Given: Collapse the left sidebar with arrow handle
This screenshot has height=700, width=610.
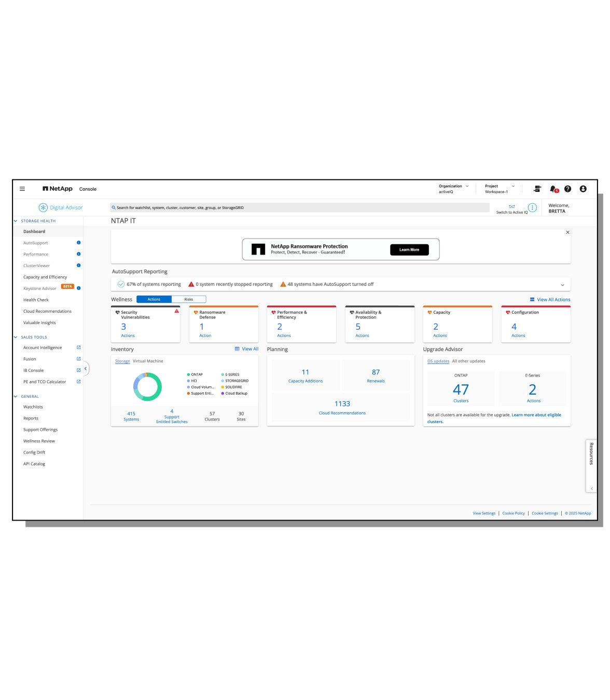Looking at the screenshot, I should coord(86,369).
